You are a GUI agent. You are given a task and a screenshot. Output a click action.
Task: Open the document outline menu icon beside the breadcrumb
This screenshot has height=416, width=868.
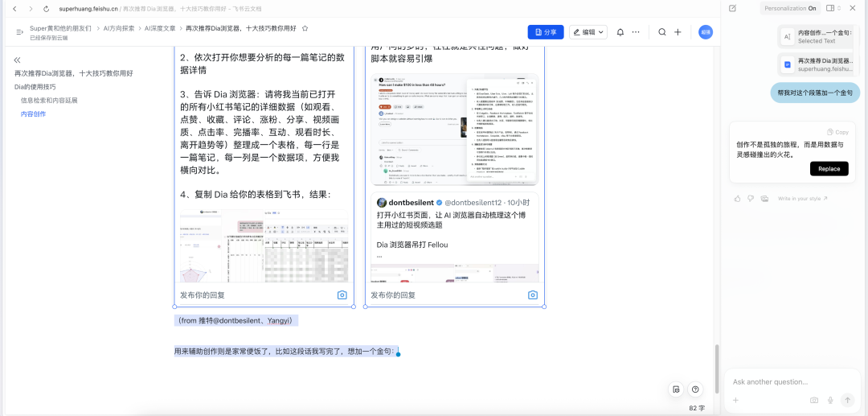click(x=20, y=32)
